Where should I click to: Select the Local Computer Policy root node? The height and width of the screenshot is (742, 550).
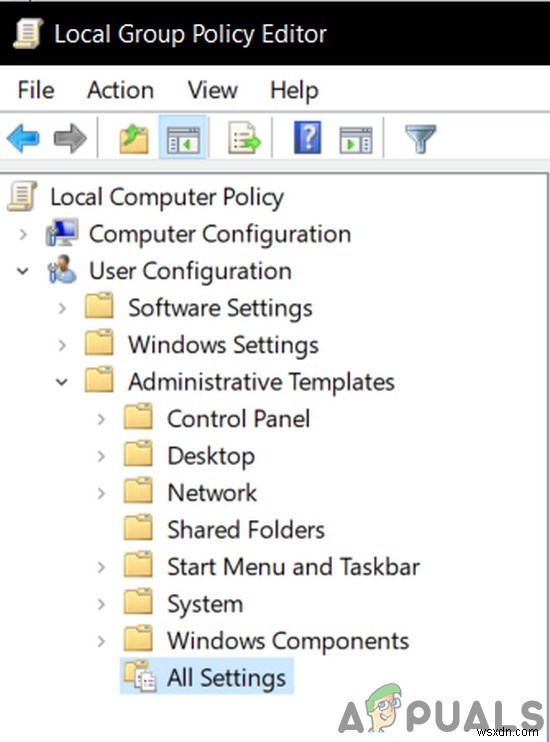(x=167, y=197)
